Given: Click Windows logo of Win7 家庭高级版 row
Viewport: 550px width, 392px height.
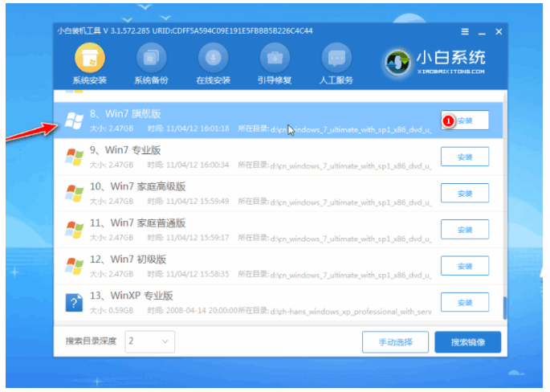Looking at the screenshot, I should [x=74, y=194].
